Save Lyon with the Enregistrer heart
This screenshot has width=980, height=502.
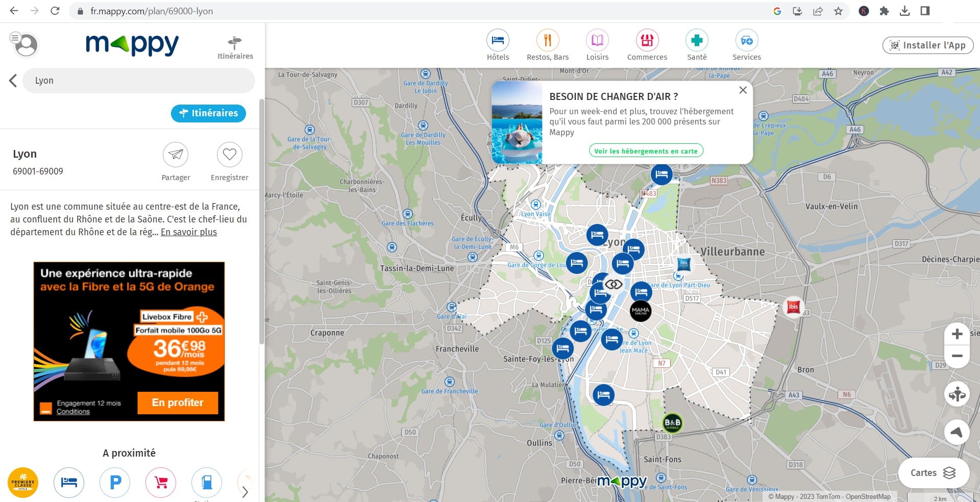point(229,155)
